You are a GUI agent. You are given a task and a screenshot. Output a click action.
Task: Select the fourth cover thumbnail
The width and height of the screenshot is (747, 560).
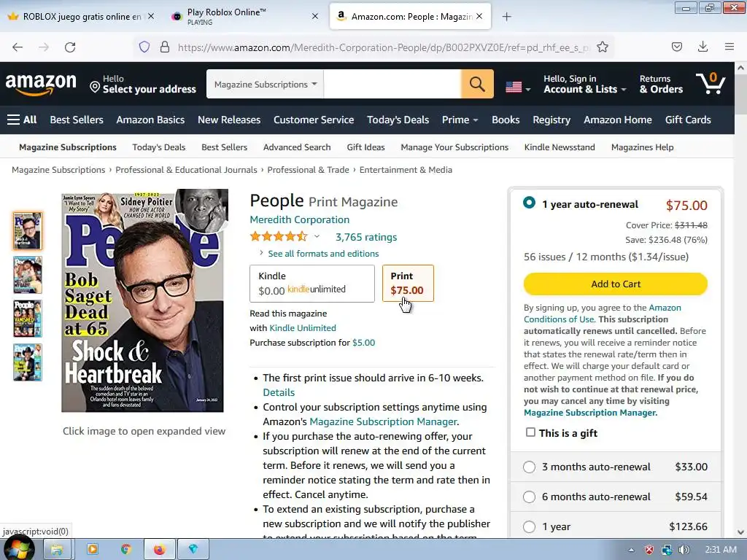[x=28, y=362]
